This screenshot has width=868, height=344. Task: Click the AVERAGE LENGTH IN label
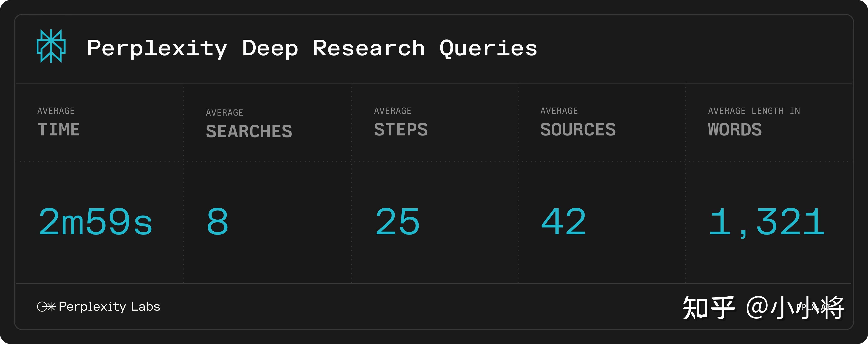coord(754,111)
